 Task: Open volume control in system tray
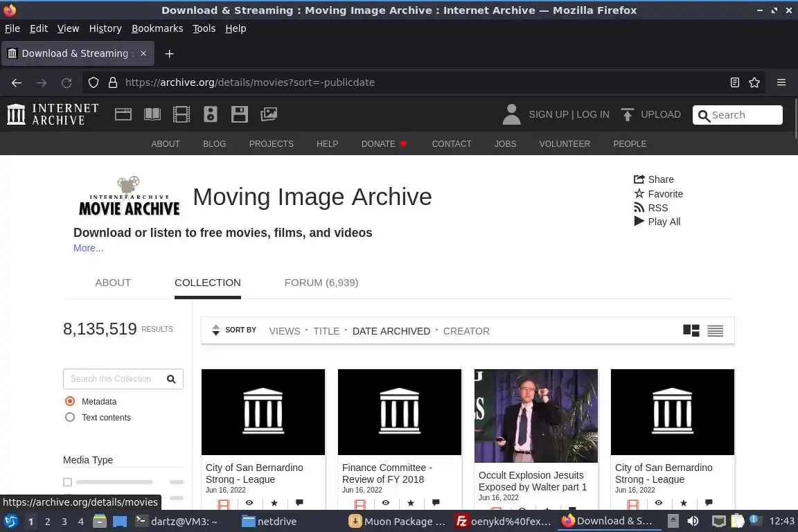pyautogui.click(x=693, y=521)
